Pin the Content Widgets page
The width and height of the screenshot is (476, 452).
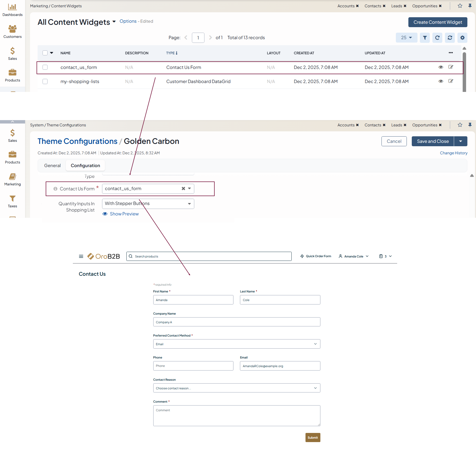(470, 6)
